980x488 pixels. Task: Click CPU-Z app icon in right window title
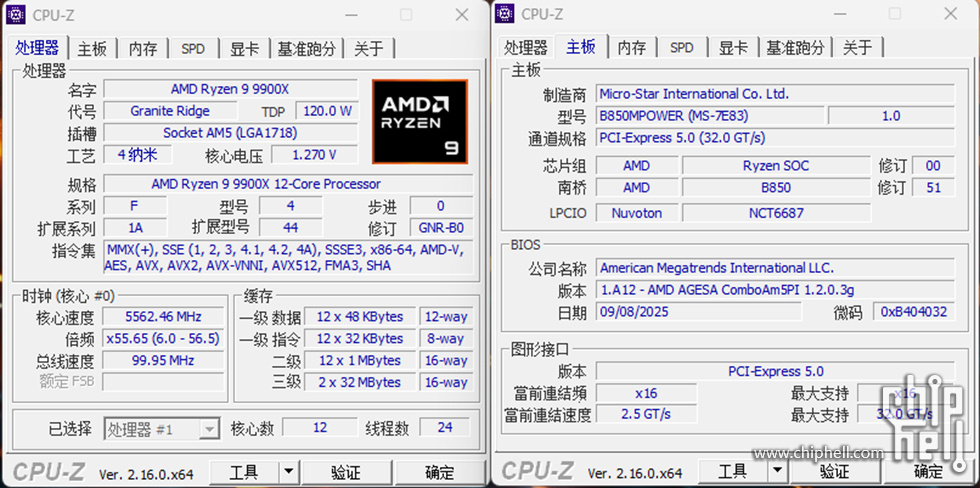(x=505, y=14)
